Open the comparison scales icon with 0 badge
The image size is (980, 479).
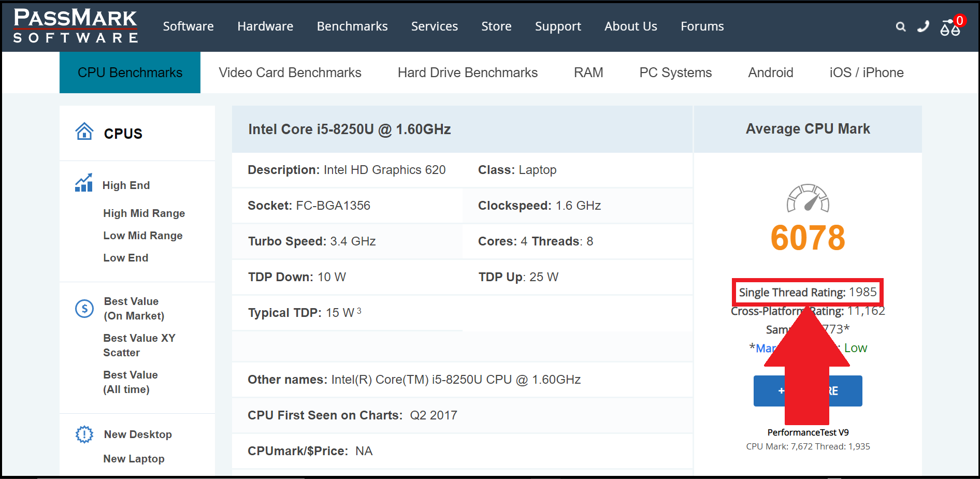950,30
